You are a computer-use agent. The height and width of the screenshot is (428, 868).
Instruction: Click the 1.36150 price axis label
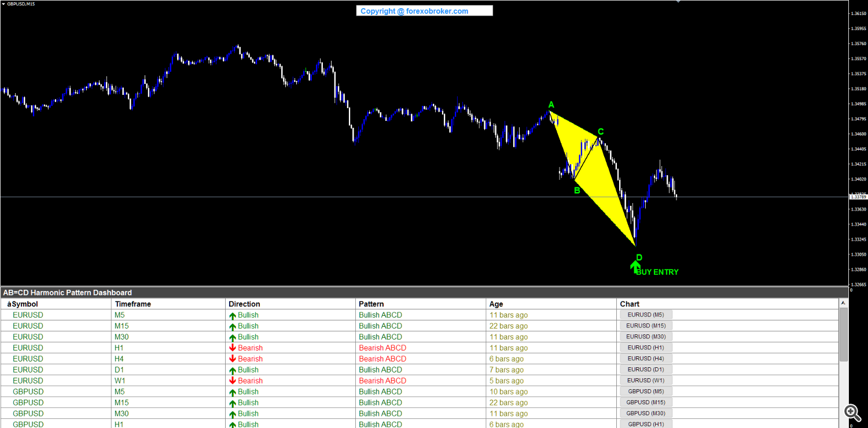858,13
